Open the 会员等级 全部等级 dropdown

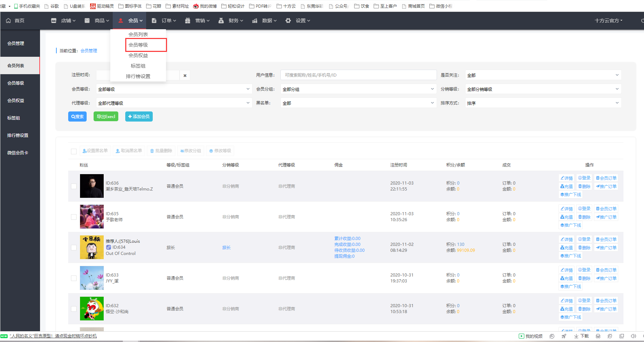tap(174, 89)
